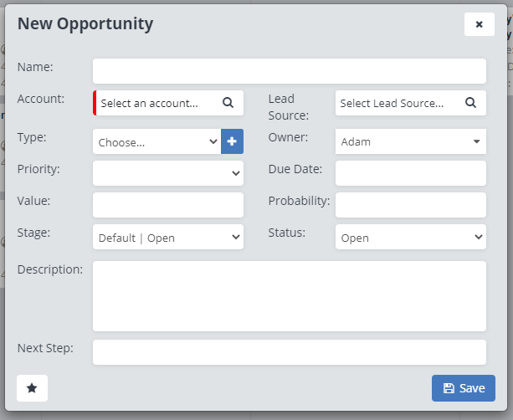Focus the Next Step input field
Image resolution: width=513 pixels, height=420 pixels.
[289, 351]
